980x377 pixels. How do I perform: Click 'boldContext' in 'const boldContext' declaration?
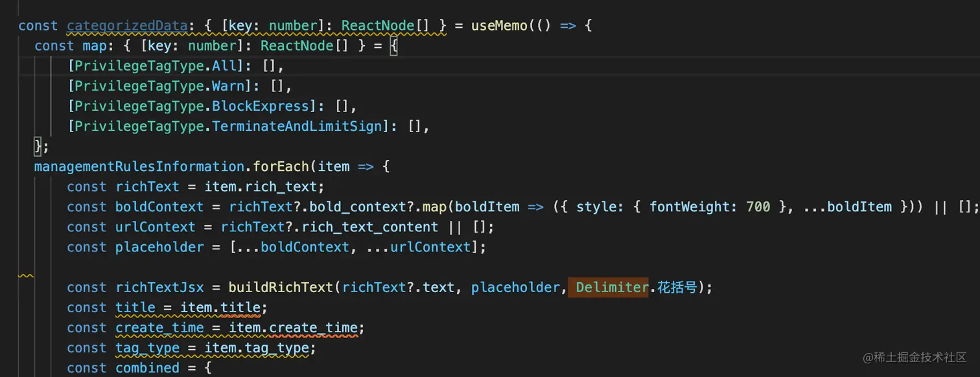pos(159,207)
